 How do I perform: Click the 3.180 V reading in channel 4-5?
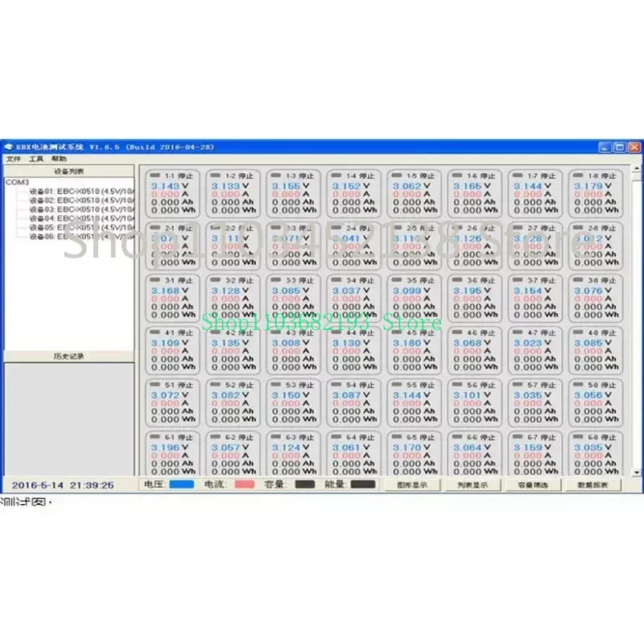[411, 343]
